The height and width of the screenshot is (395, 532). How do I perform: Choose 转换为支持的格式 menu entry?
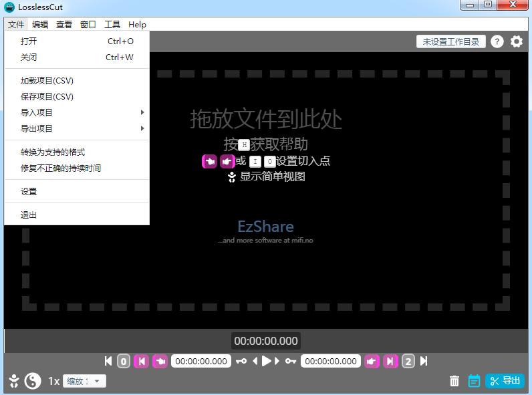point(53,152)
